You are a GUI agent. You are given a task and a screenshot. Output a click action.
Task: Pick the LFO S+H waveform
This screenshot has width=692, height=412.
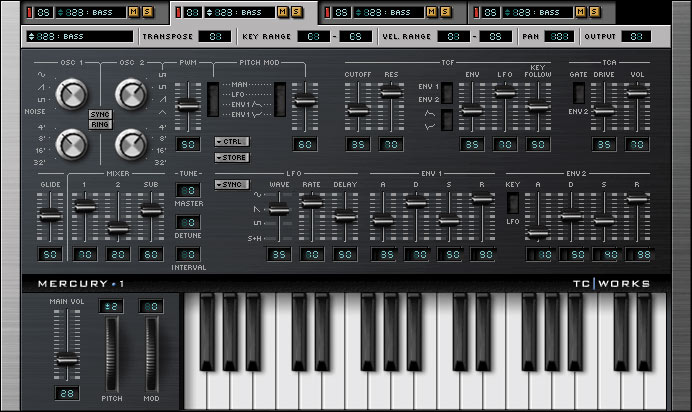tap(254, 239)
